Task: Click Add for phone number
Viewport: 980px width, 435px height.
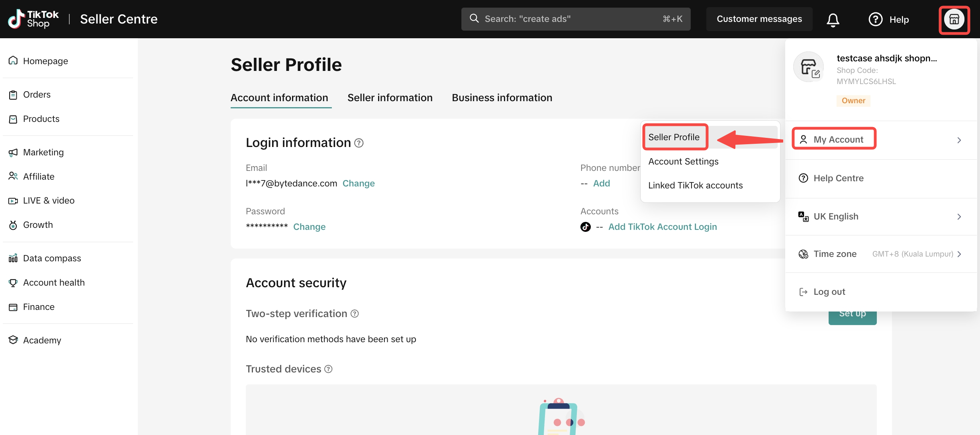Action: tap(602, 183)
